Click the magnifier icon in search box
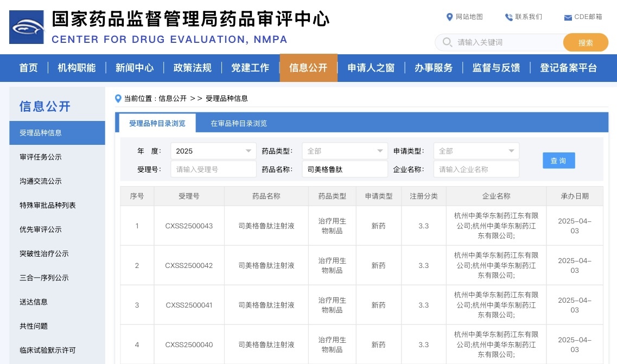Image resolution: width=617 pixels, height=364 pixels. point(447,42)
